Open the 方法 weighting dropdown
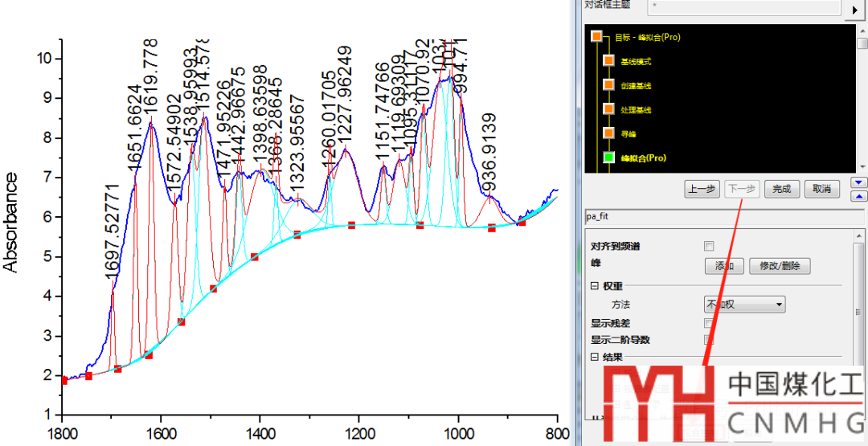868x446 pixels. tap(744, 305)
